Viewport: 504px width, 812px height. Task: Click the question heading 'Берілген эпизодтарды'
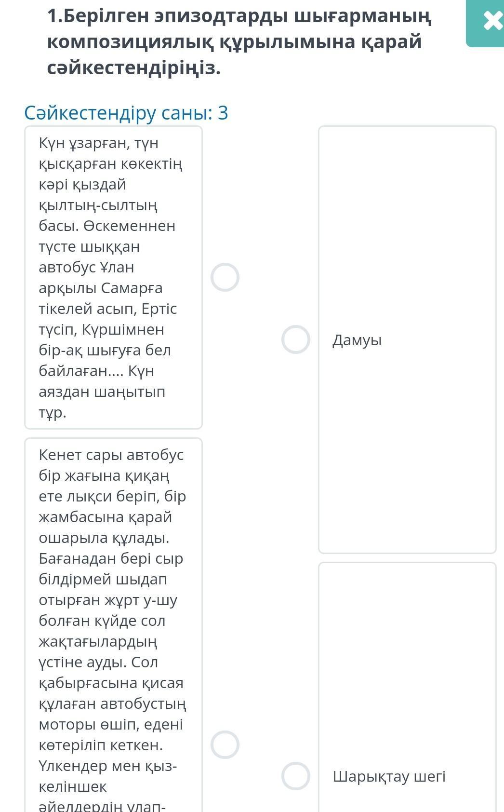coord(239,16)
